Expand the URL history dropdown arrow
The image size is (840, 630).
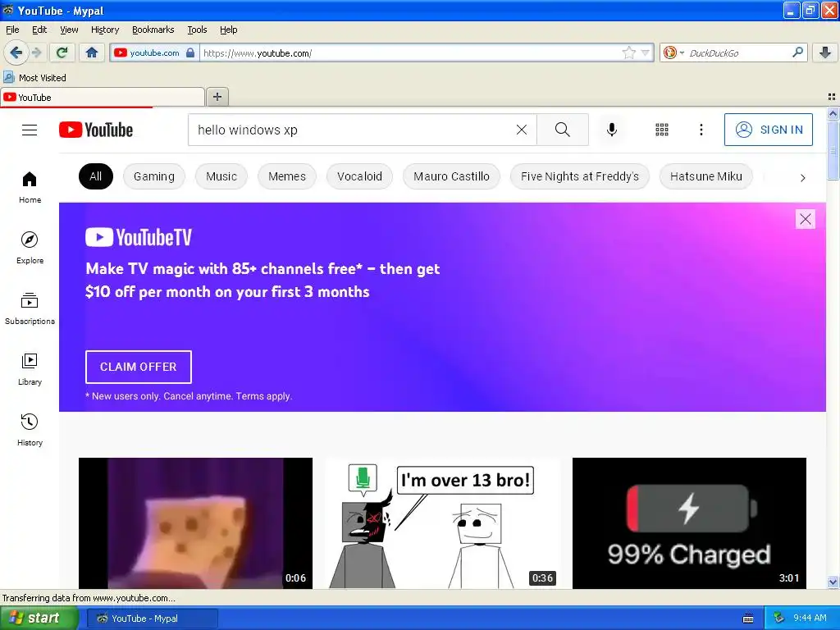pos(646,52)
